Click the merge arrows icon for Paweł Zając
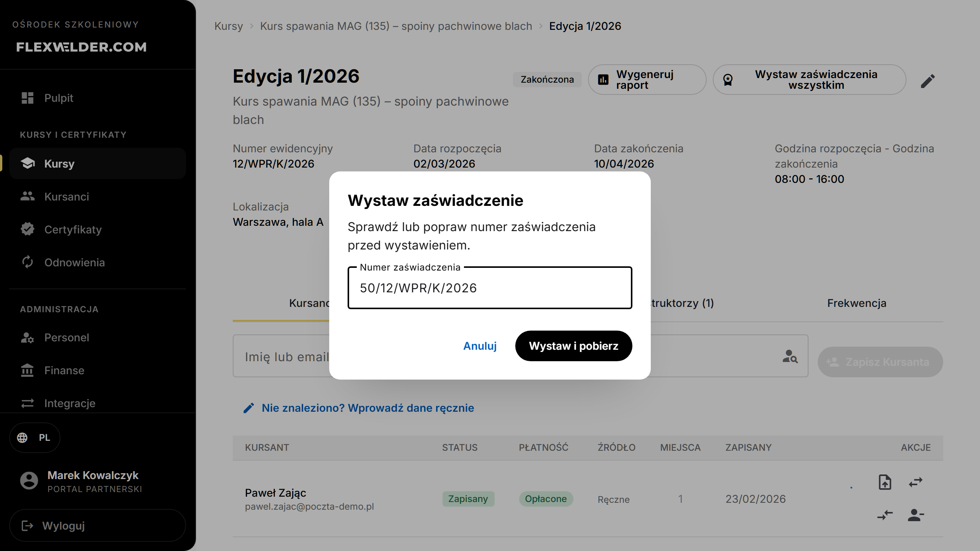Screen dimensions: 980x551 point(885,515)
